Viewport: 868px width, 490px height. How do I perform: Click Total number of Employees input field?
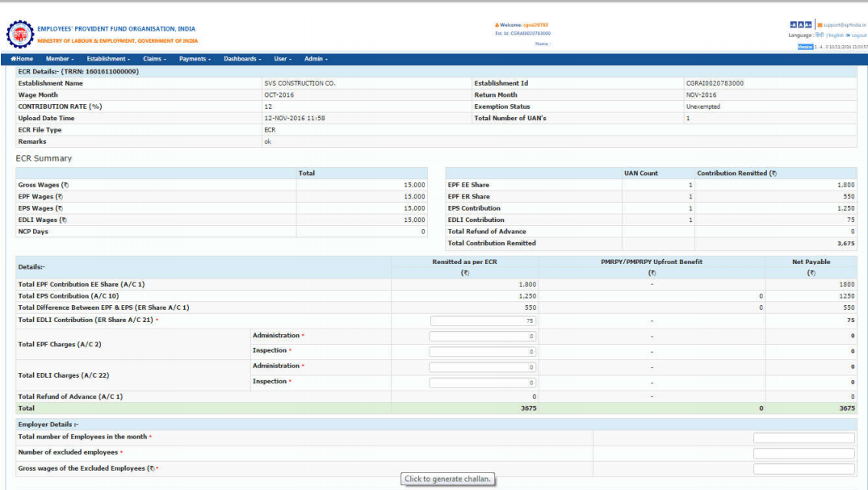[x=803, y=438]
